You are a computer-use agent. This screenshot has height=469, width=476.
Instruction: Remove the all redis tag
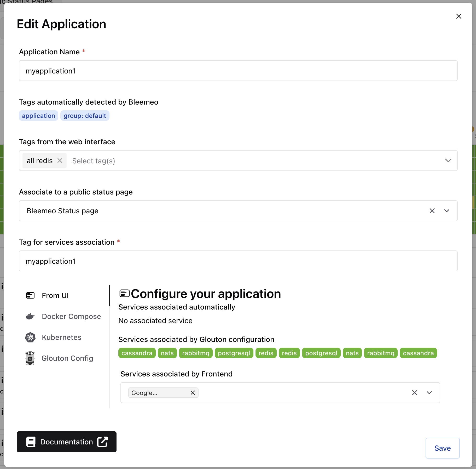[60, 161]
